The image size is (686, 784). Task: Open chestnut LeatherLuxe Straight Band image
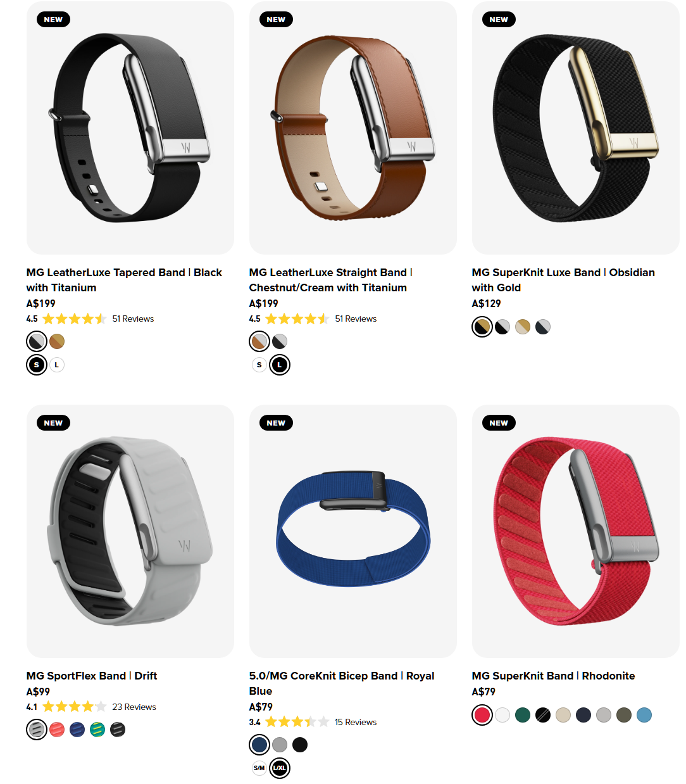point(353,128)
